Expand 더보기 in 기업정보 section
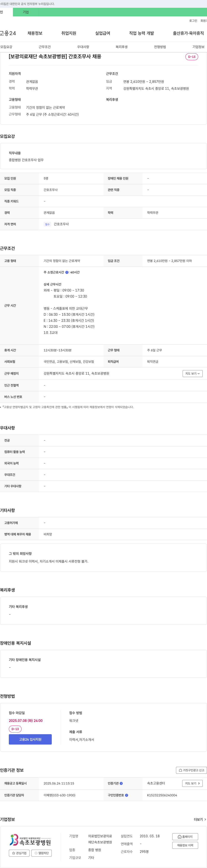 coord(200,819)
